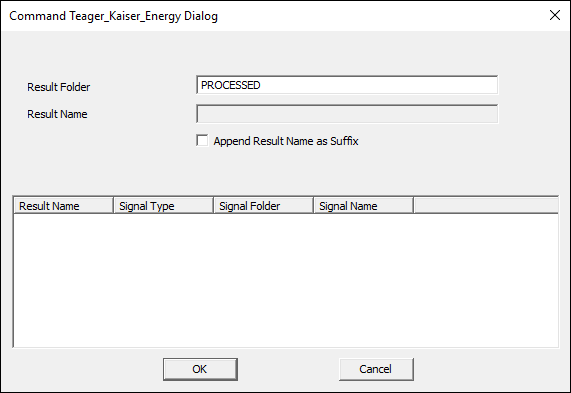Image resolution: width=571 pixels, height=393 pixels.
Task: Click the 'Result Folder' label
Action: pos(58,87)
